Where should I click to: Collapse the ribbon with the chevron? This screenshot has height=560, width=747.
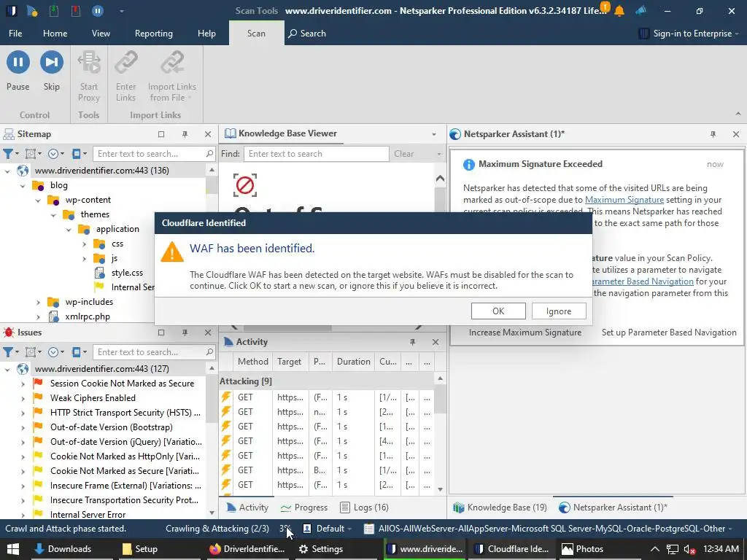738,114
